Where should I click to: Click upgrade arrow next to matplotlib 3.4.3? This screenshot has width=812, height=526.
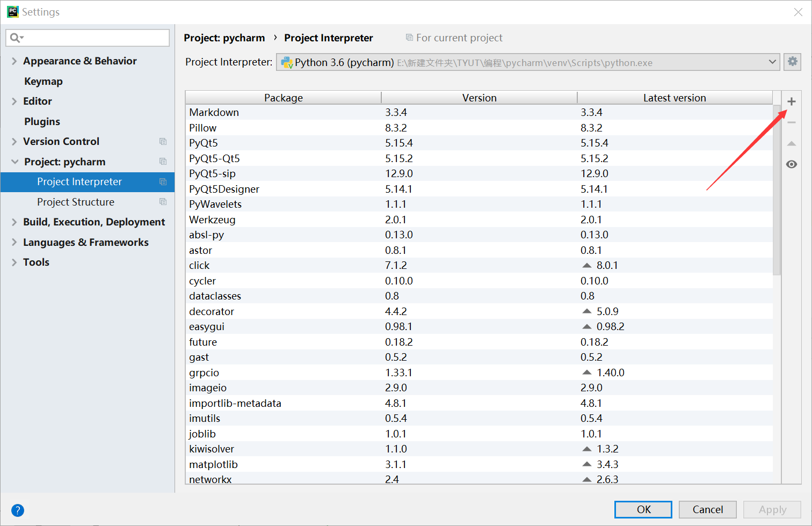pyautogui.click(x=586, y=464)
